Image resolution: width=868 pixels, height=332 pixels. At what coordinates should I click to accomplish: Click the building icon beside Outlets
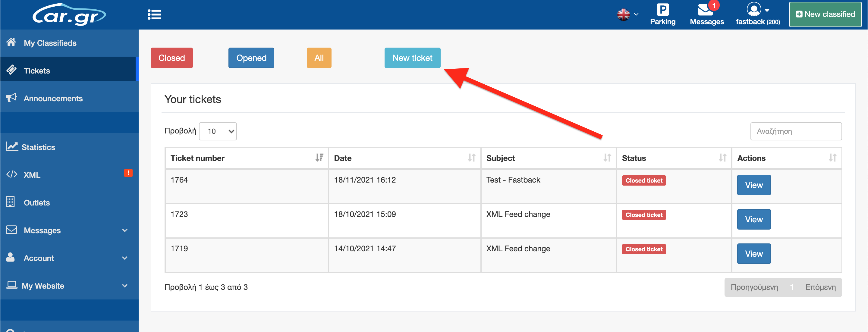11,202
